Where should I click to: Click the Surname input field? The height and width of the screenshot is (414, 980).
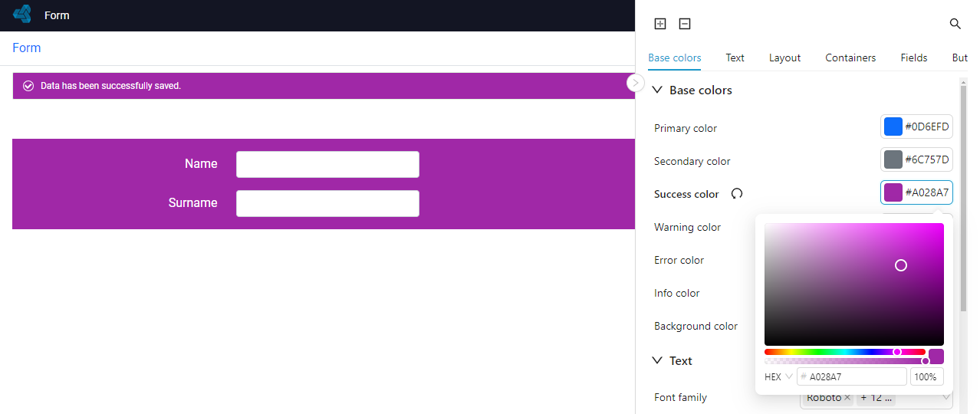point(327,203)
